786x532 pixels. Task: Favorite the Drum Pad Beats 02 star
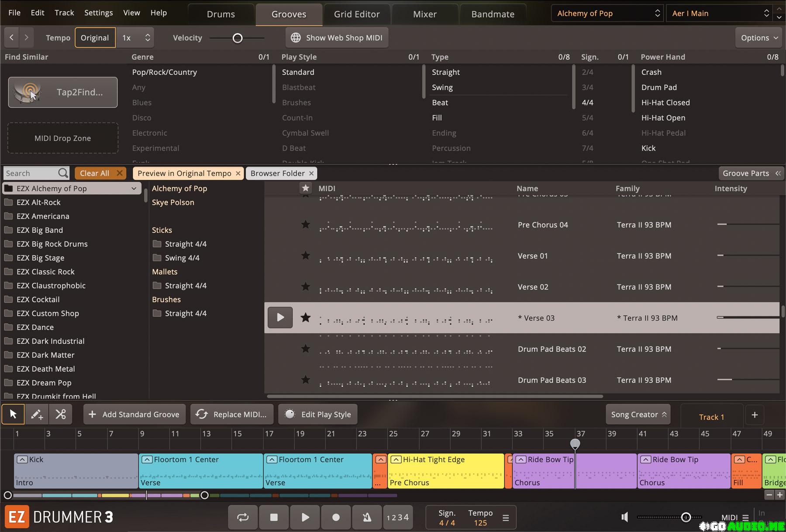[x=306, y=349]
